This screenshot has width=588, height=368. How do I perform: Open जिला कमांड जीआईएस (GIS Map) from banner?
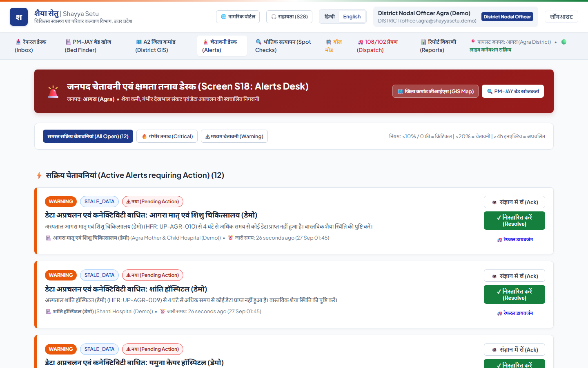pyautogui.click(x=435, y=91)
